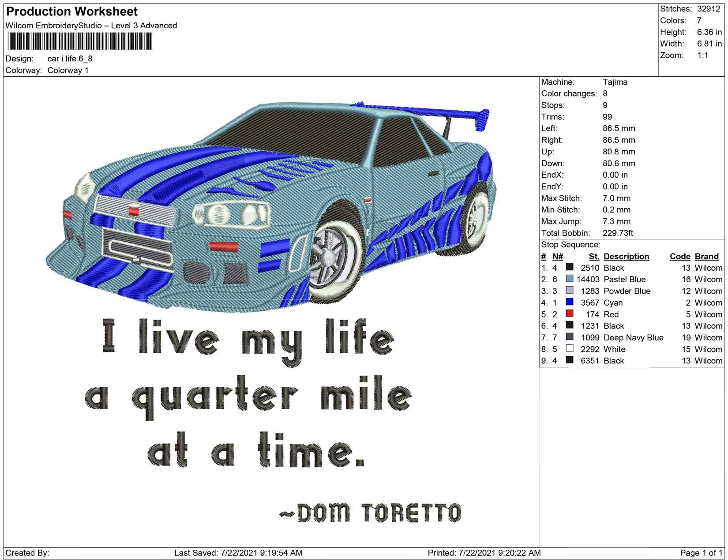Select the Min Stitch value "0.2 mm"
The width and height of the screenshot is (728, 560).
[x=617, y=210]
